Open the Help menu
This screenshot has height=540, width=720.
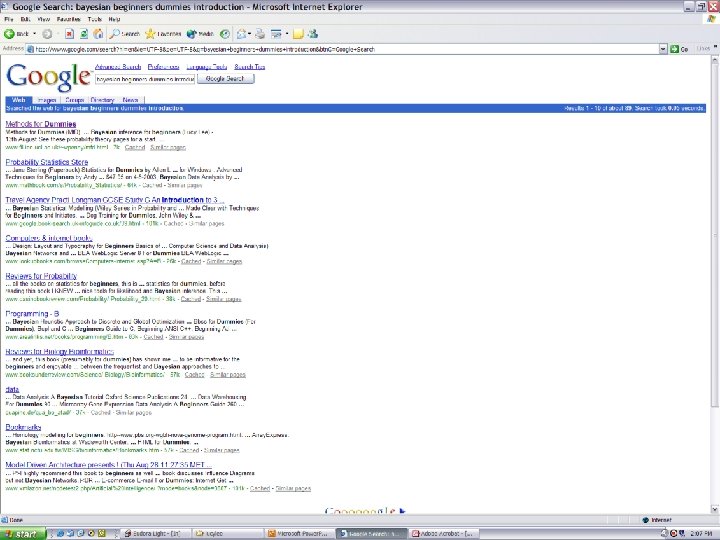click(x=114, y=19)
